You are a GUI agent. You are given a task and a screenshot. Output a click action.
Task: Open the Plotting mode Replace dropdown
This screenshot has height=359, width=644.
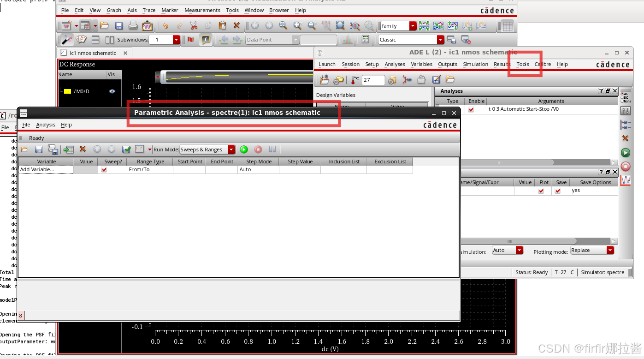click(x=610, y=250)
